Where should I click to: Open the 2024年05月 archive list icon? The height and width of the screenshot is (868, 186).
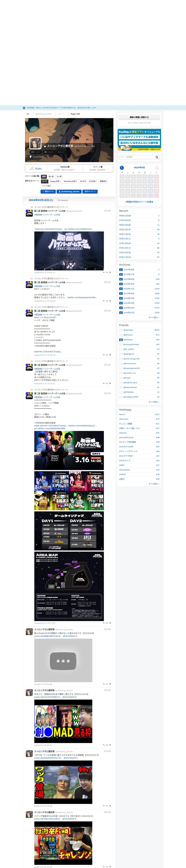coord(121,298)
